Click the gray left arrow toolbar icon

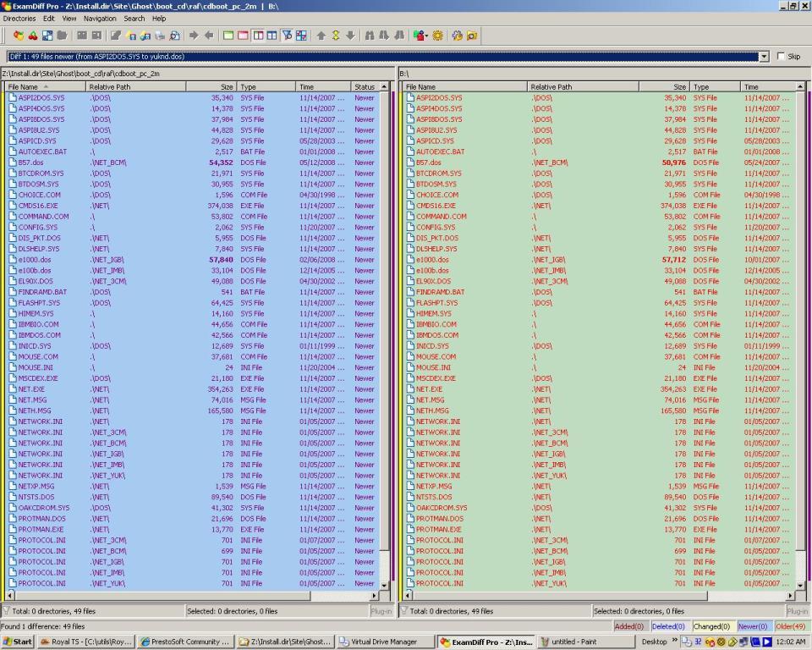click(209, 36)
